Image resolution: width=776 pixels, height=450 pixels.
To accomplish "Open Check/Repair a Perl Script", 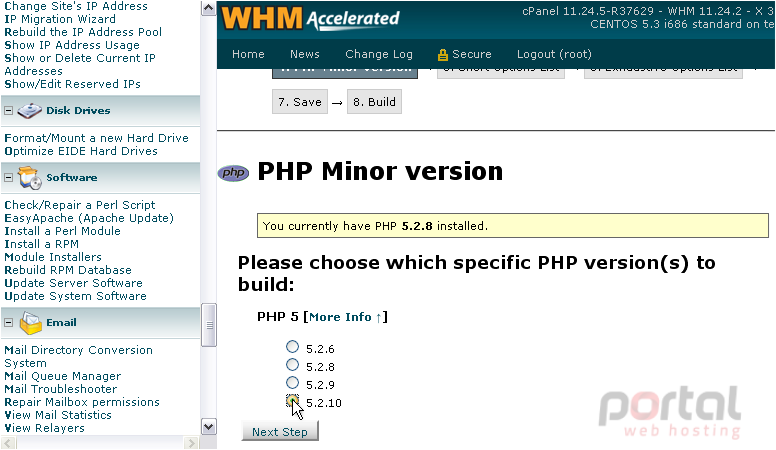I will pyautogui.click(x=80, y=205).
